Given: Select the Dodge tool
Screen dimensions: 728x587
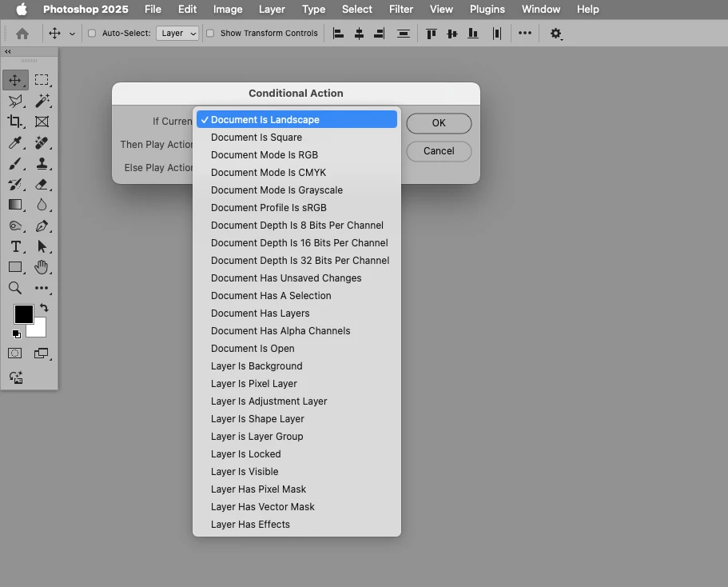Looking at the screenshot, I should click(15, 226).
